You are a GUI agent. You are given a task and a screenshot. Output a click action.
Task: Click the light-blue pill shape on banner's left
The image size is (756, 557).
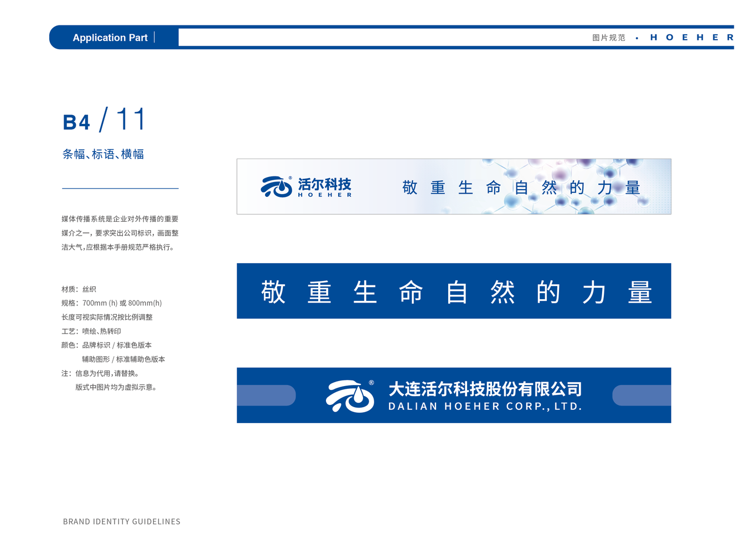[266, 395]
